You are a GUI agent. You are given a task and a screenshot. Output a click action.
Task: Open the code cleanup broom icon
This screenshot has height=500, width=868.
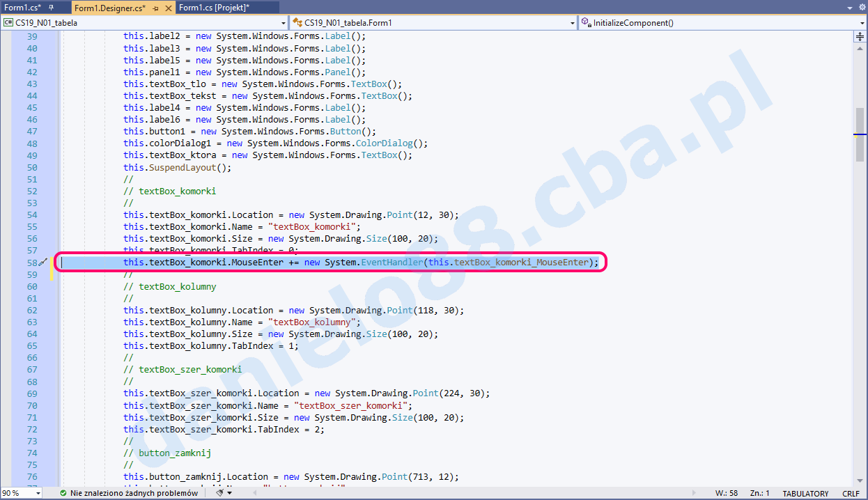tap(219, 493)
